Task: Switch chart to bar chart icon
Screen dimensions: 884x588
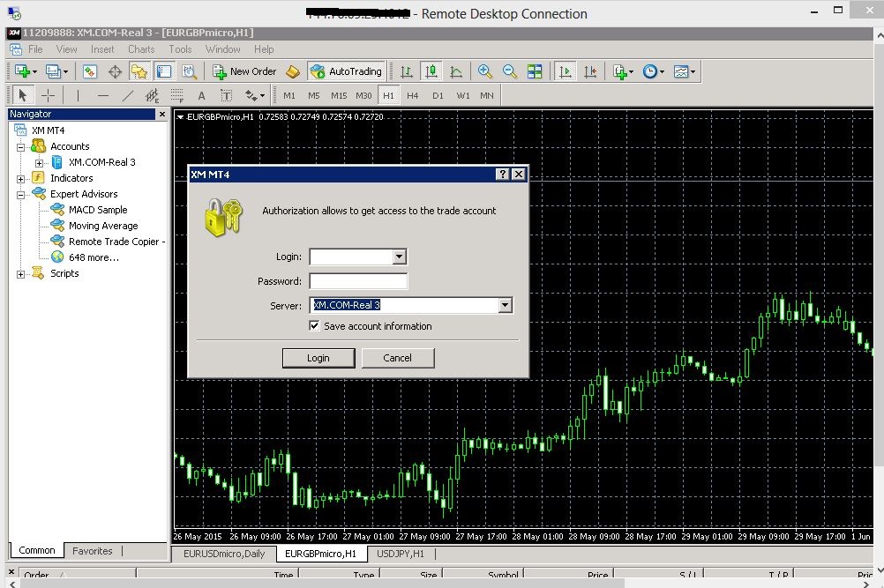Action: pos(407,71)
